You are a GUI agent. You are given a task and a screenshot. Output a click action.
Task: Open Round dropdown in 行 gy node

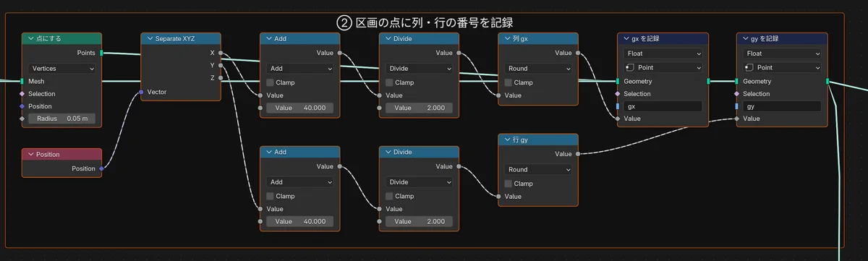pyautogui.click(x=538, y=170)
